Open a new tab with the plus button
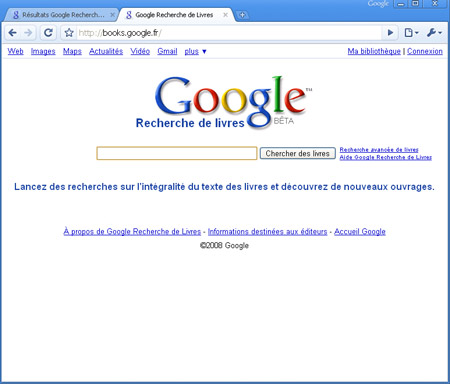The width and height of the screenshot is (450, 384). [x=243, y=15]
